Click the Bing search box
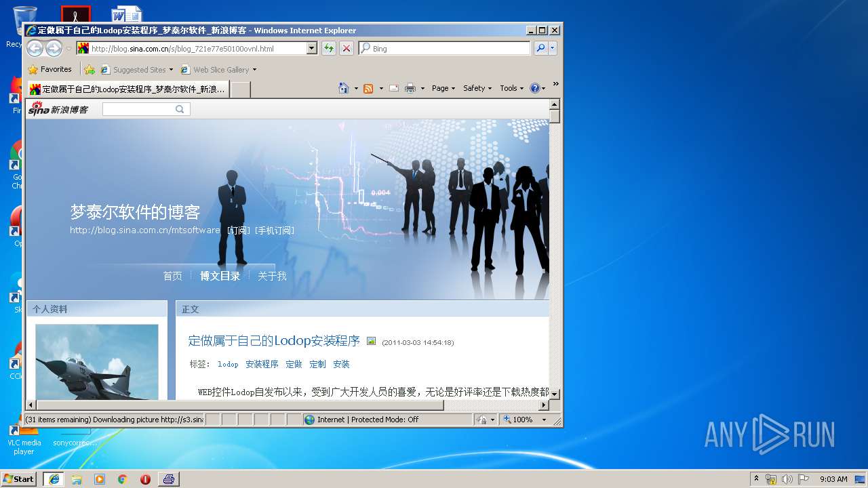The width and height of the screenshot is (868, 488). (450, 49)
